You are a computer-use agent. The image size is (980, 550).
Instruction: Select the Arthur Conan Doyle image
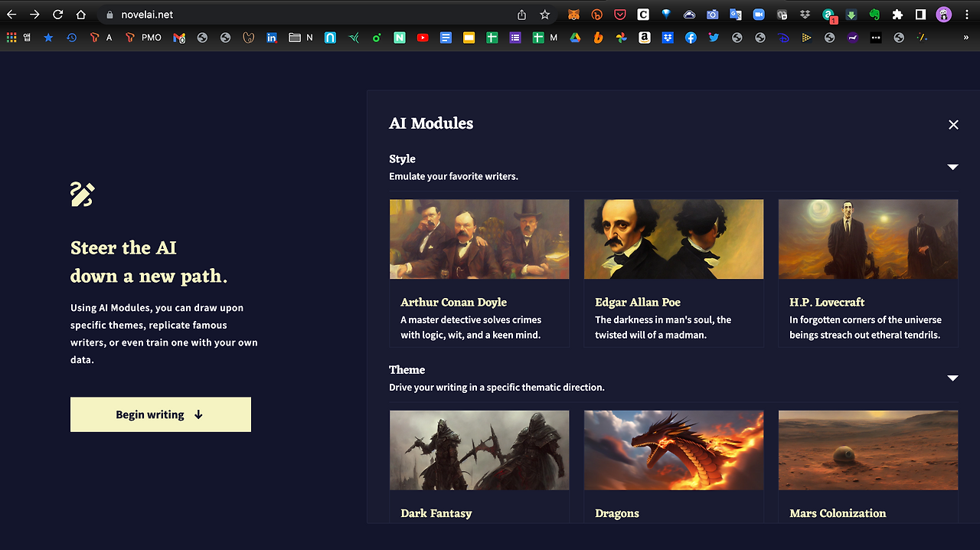click(479, 239)
